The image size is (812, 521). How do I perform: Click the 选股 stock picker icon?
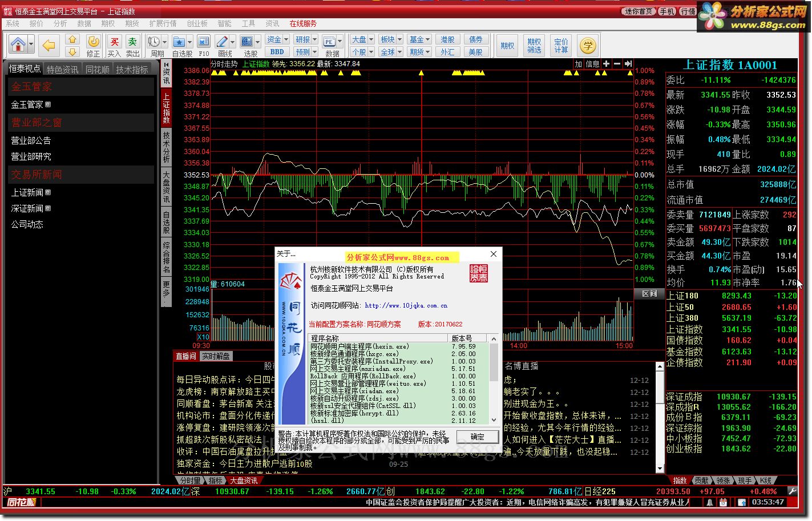247,42
